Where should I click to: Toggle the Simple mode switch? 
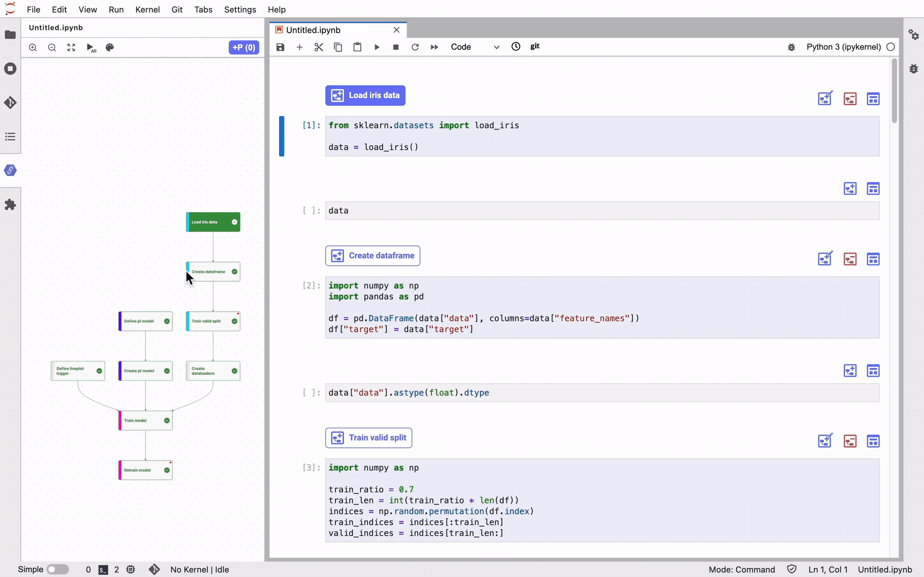[x=58, y=569]
